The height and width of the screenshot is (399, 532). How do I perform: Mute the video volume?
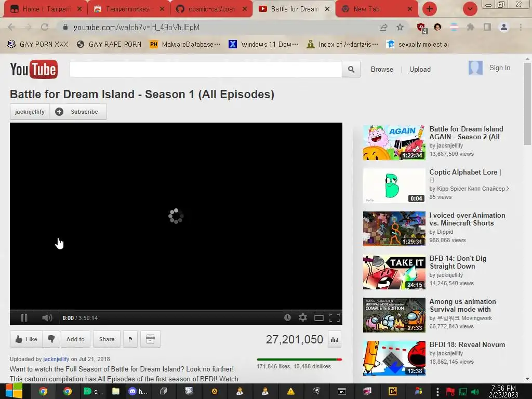[x=47, y=318]
